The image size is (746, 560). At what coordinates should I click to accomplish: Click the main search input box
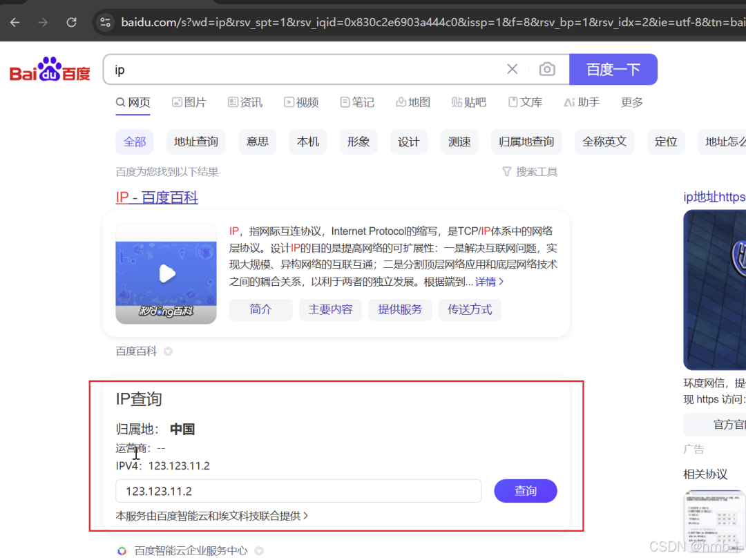click(x=305, y=70)
